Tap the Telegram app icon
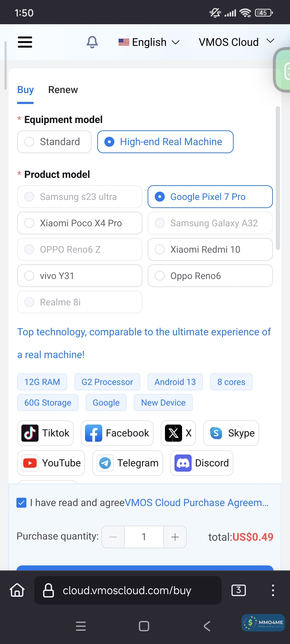Screen dimensions: 290x644 [105, 463]
